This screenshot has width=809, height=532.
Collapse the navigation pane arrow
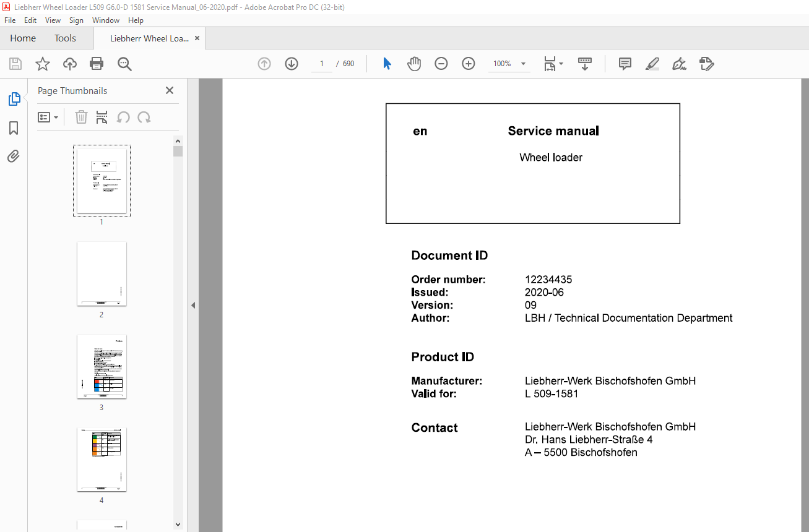(x=193, y=305)
